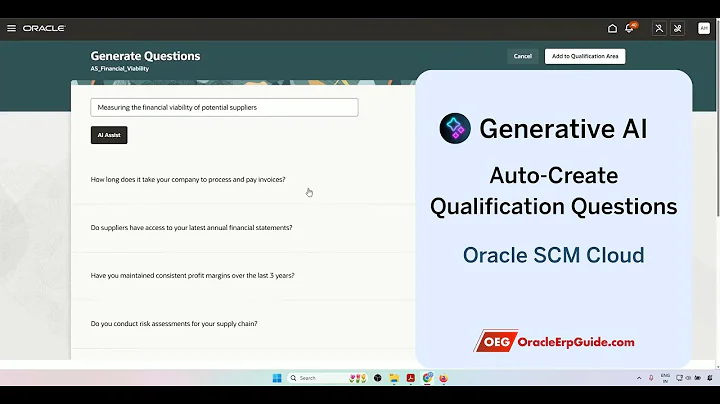Click the AI Assist button

pyautogui.click(x=109, y=135)
